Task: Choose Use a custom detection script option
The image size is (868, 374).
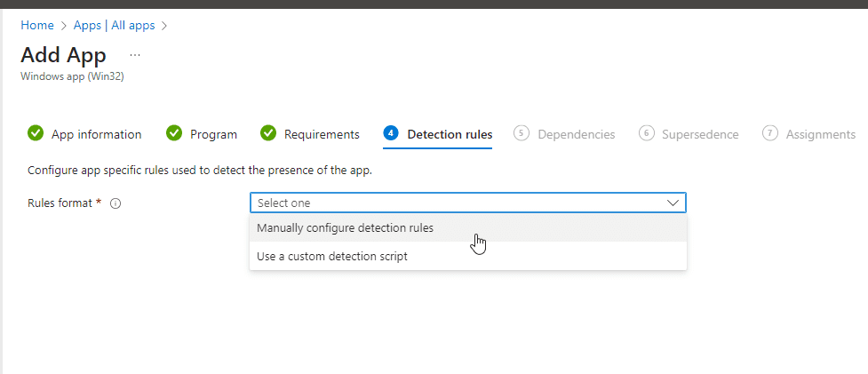Action: (x=332, y=257)
